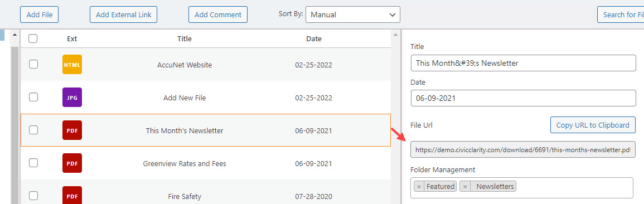Click Copy URL to Clipboard button
This screenshot has height=204, width=644.
(x=593, y=125)
